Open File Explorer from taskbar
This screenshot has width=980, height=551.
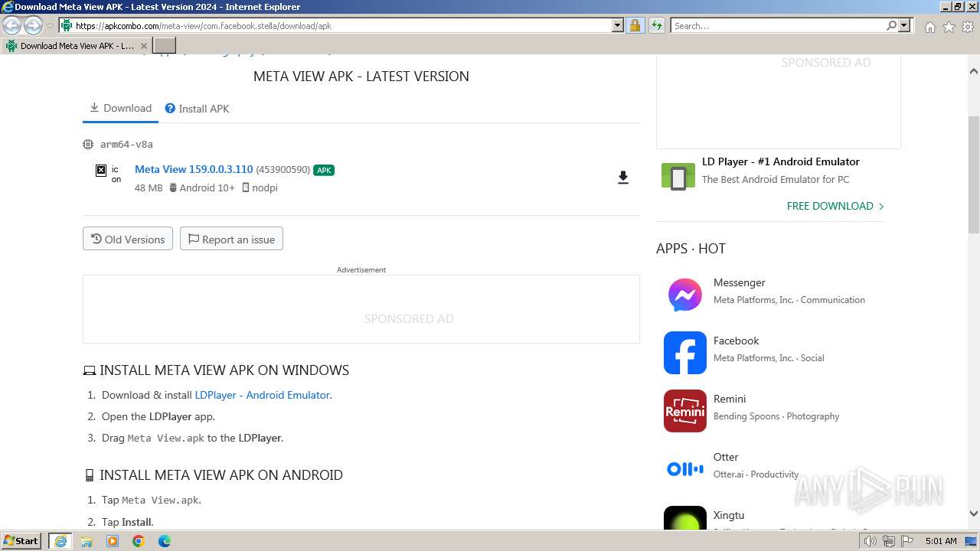[x=87, y=541]
